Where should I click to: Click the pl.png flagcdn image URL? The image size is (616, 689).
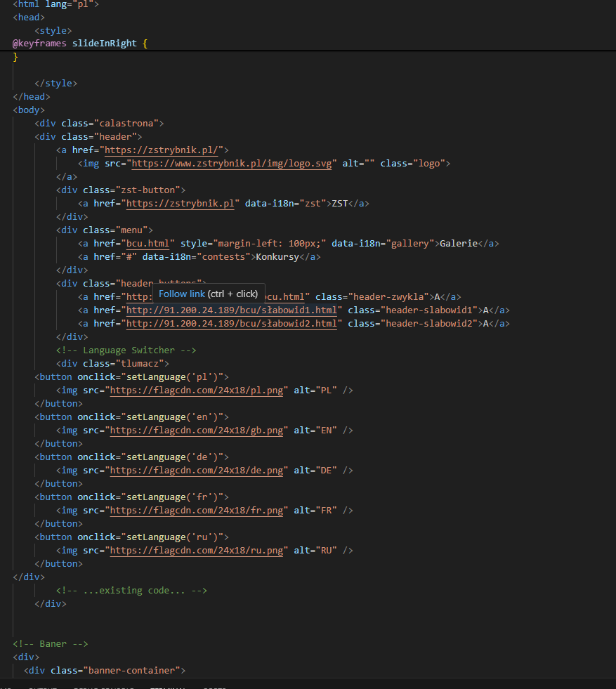pyautogui.click(x=197, y=390)
